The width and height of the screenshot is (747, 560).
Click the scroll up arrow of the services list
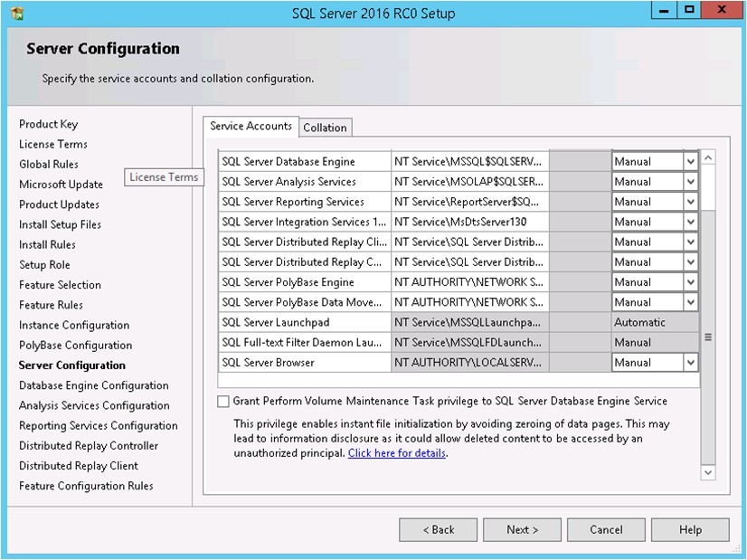(x=708, y=157)
